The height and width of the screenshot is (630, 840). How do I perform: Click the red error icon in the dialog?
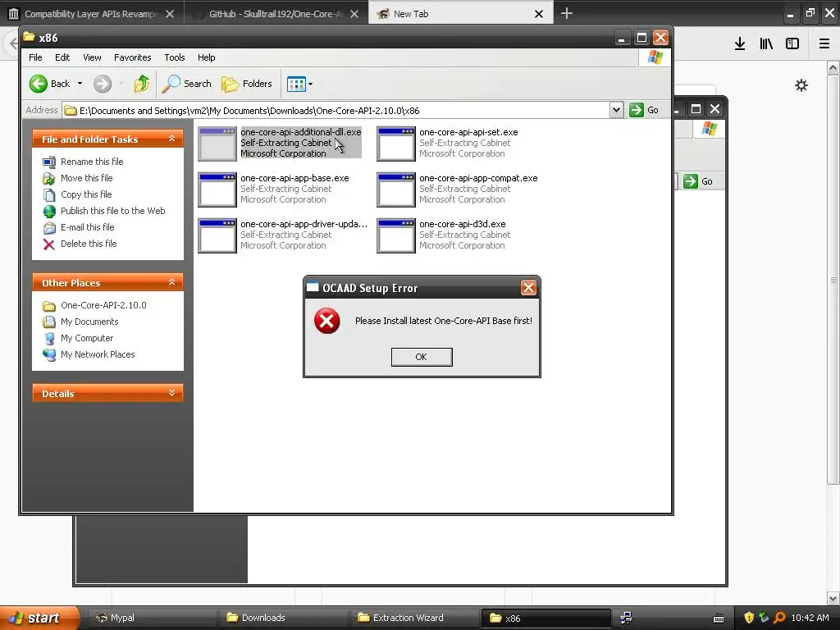tap(326, 321)
